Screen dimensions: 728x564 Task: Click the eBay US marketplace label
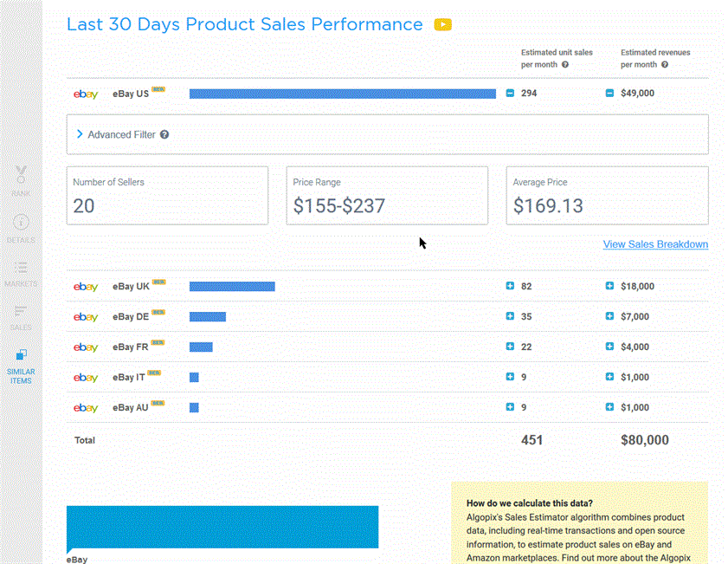[x=131, y=94]
